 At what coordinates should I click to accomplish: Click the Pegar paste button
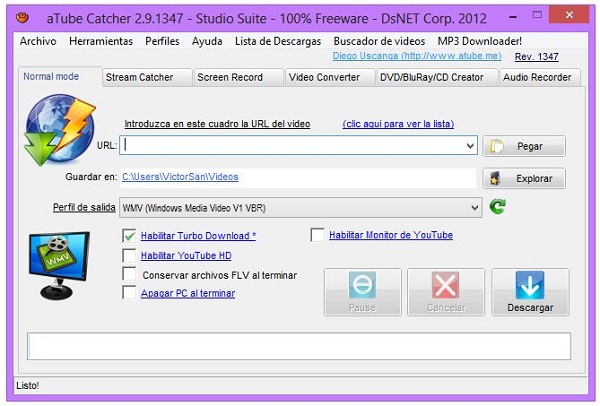click(x=524, y=146)
